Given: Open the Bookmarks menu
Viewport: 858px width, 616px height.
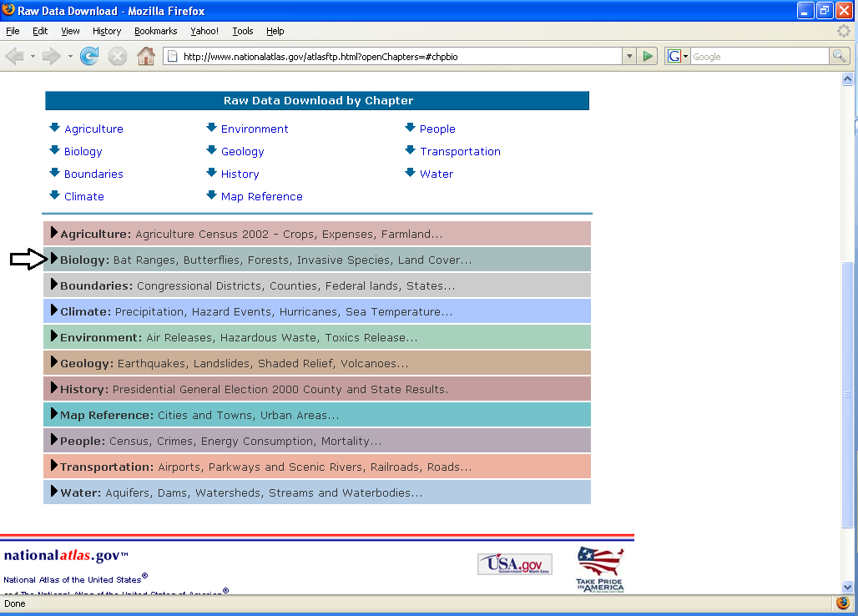Looking at the screenshot, I should [156, 31].
